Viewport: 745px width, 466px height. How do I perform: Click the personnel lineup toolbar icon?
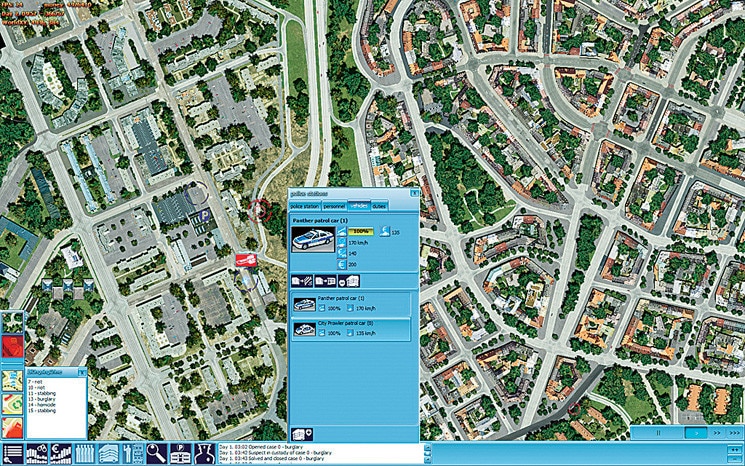click(x=83, y=454)
